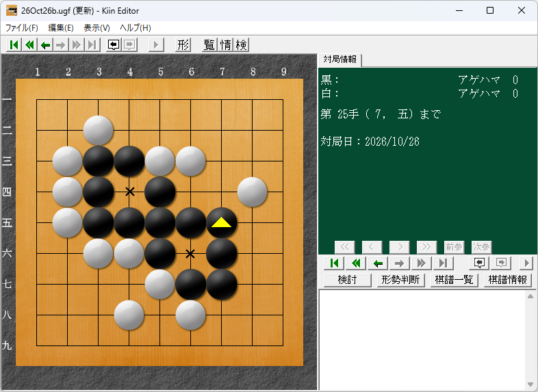Click next variation icon in top toolbar
538x392 pixels.
click(129, 44)
